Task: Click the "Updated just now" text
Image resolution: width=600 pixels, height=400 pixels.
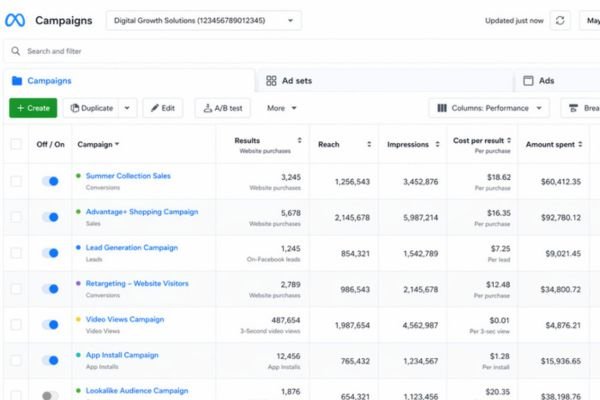Action: click(514, 21)
